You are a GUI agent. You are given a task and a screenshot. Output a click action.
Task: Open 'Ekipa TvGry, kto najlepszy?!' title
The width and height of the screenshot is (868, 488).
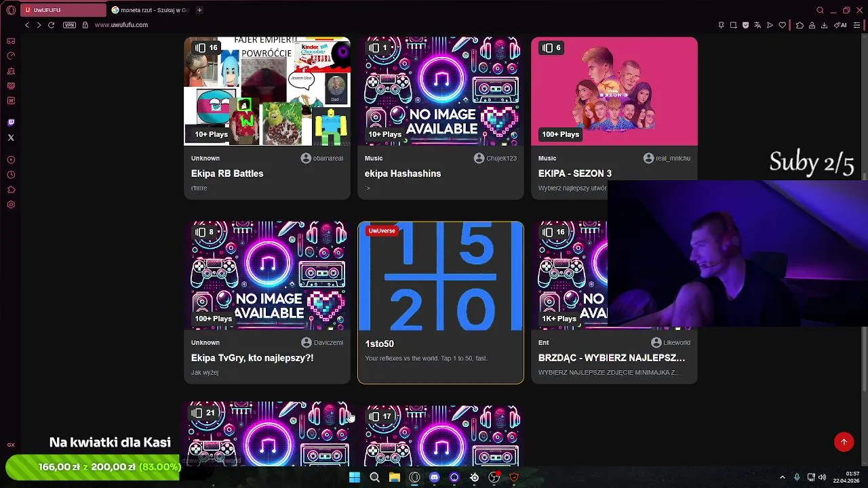click(252, 358)
